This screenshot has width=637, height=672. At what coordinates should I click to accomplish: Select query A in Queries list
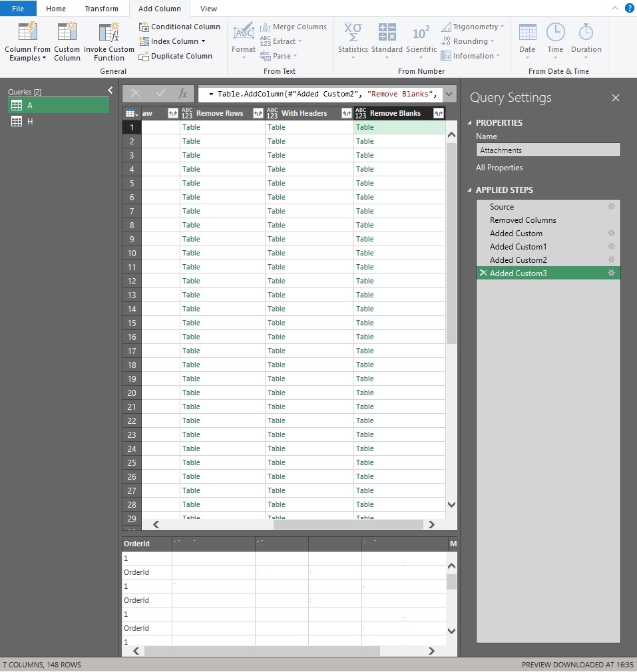coord(59,105)
